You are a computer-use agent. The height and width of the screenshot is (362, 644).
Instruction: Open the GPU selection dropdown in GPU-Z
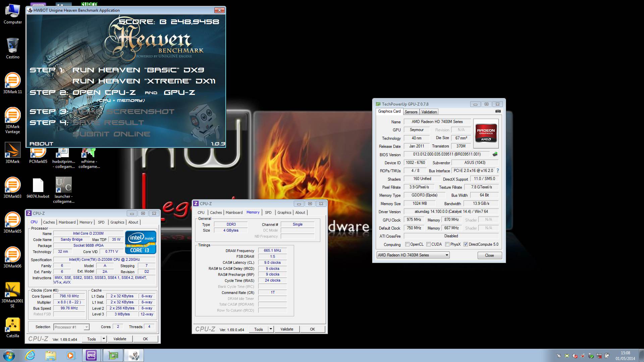[x=413, y=255]
